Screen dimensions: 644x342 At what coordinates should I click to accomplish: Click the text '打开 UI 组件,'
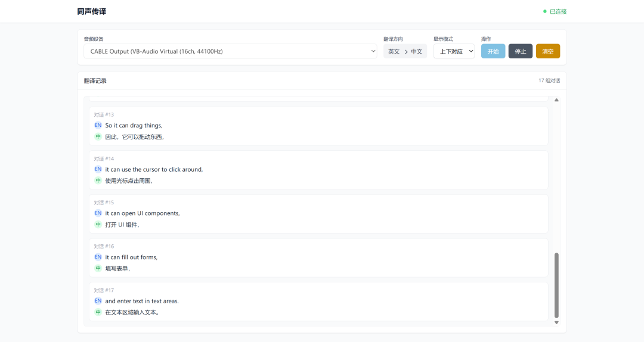tap(122, 225)
